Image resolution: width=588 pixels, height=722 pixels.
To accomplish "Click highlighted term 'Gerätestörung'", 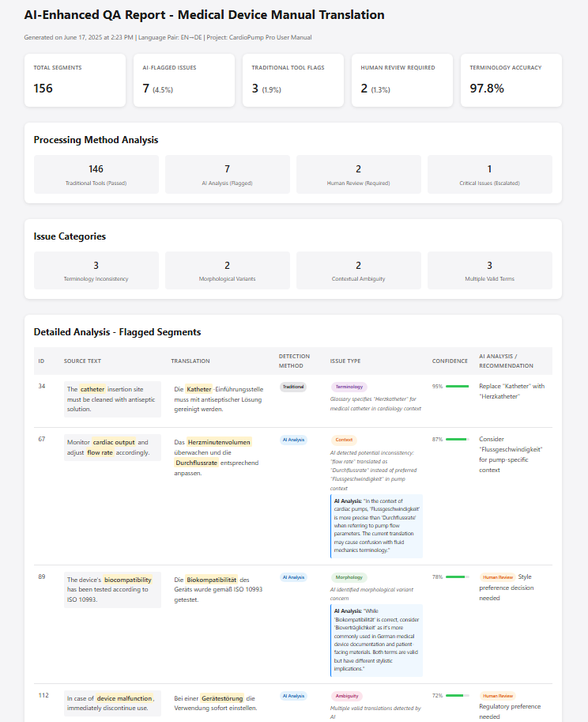I will 222,698.
